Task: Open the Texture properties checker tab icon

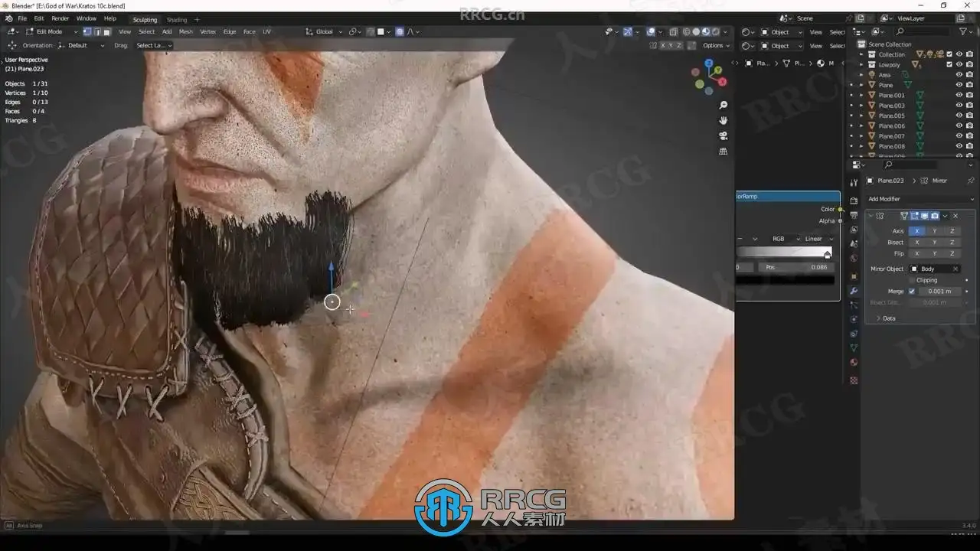Action: 854,380
